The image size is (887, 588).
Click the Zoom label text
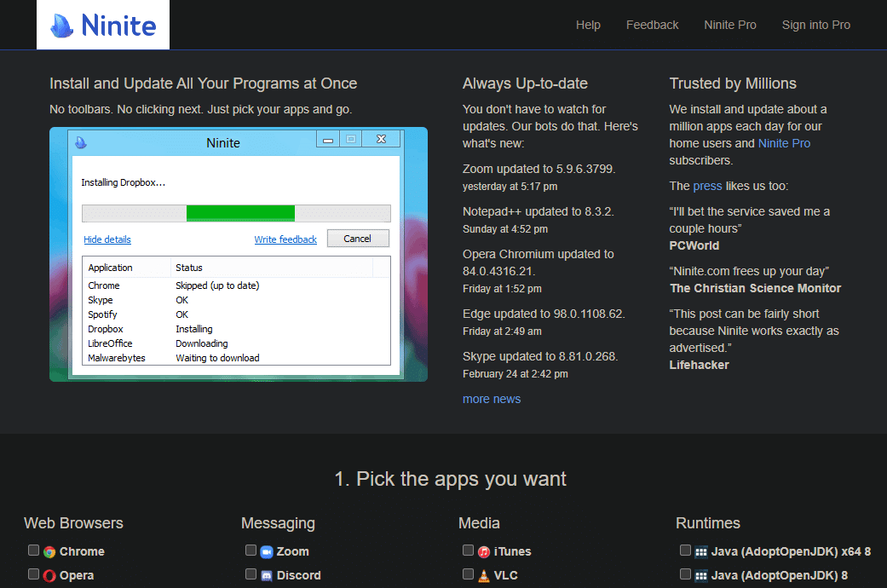pyautogui.click(x=292, y=551)
